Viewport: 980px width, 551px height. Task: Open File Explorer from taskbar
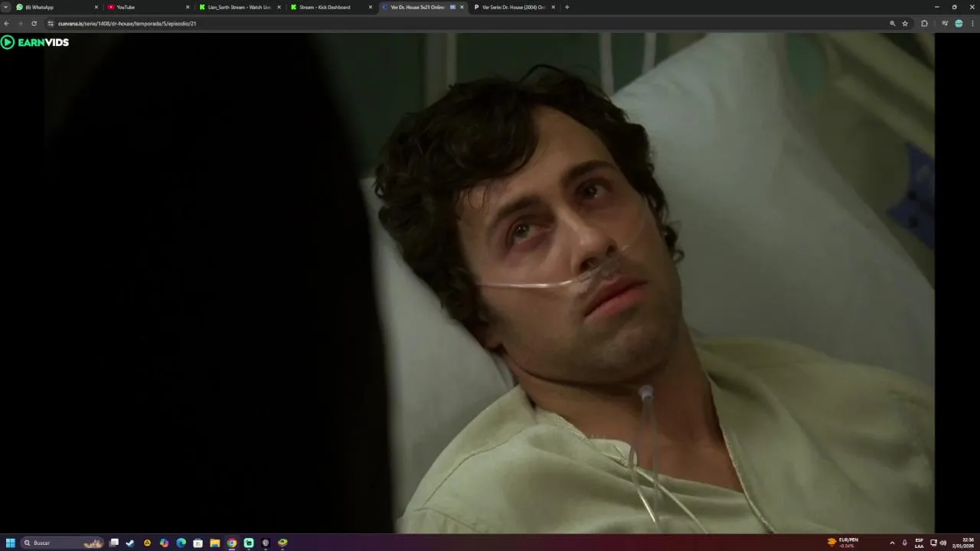(x=215, y=543)
